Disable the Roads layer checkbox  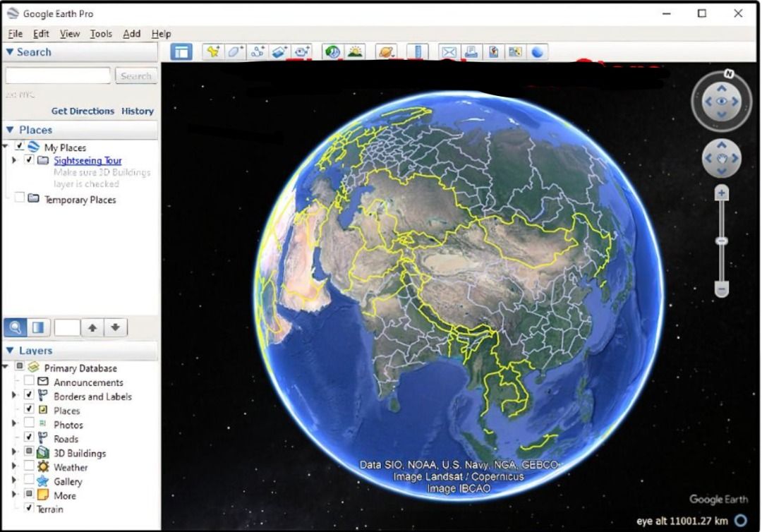[x=29, y=437]
